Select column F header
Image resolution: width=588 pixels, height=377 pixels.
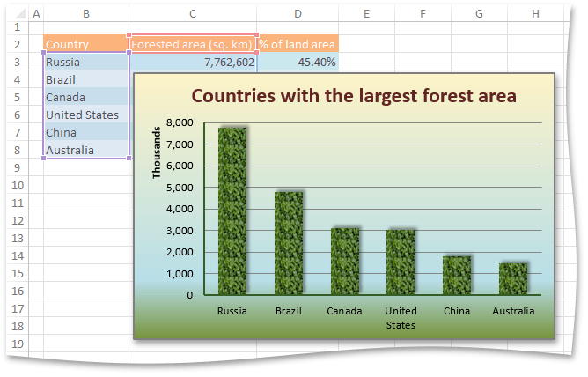click(423, 14)
